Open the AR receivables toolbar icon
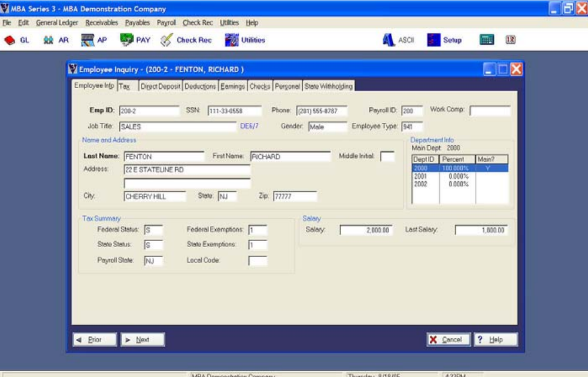Viewport: 588px width, 377px height. point(56,40)
